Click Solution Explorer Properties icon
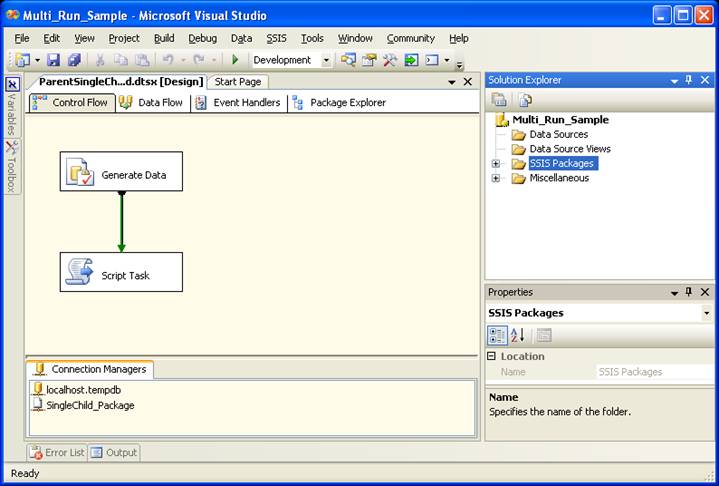The width and height of the screenshot is (719, 486). click(x=499, y=99)
